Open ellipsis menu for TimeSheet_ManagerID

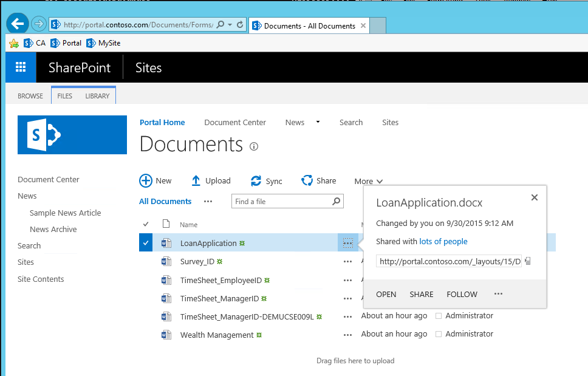click(x=347, y=299)
